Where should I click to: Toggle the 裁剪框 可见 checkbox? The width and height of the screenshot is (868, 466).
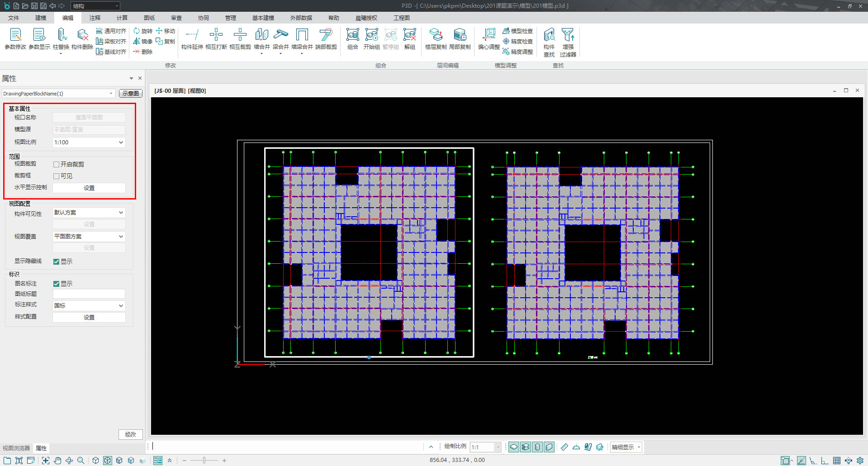pos(57,176)
